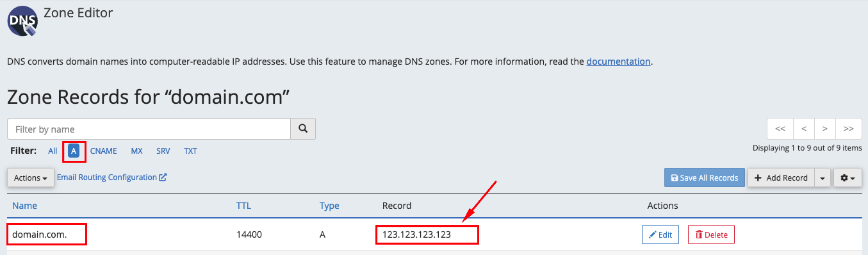Open Email Routing Configuration link
The image size is (868, 255).
(112, 177)
